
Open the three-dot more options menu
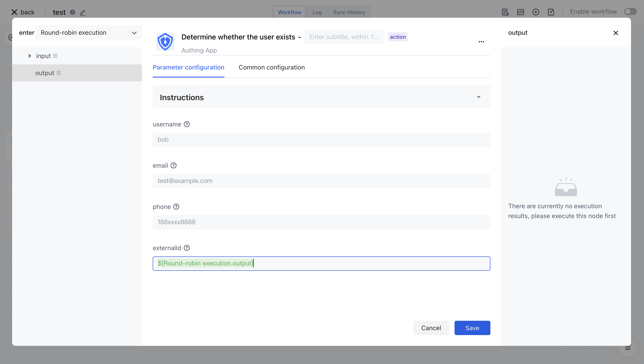click(x=481, y=42)
